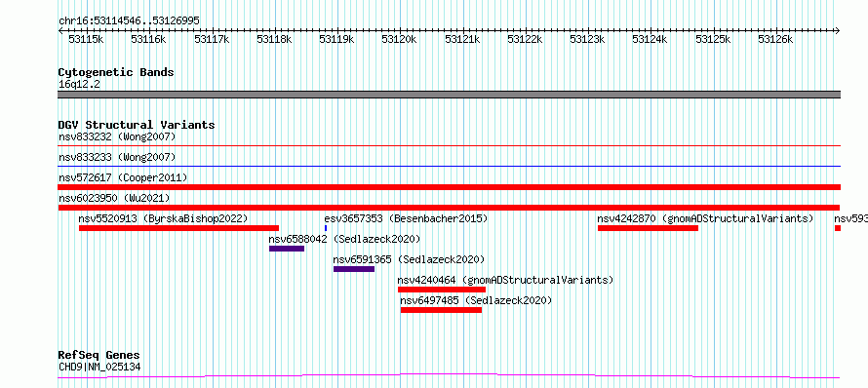
Task: Click the 53115k ruler tick label
Action: (x=86, y=39)
